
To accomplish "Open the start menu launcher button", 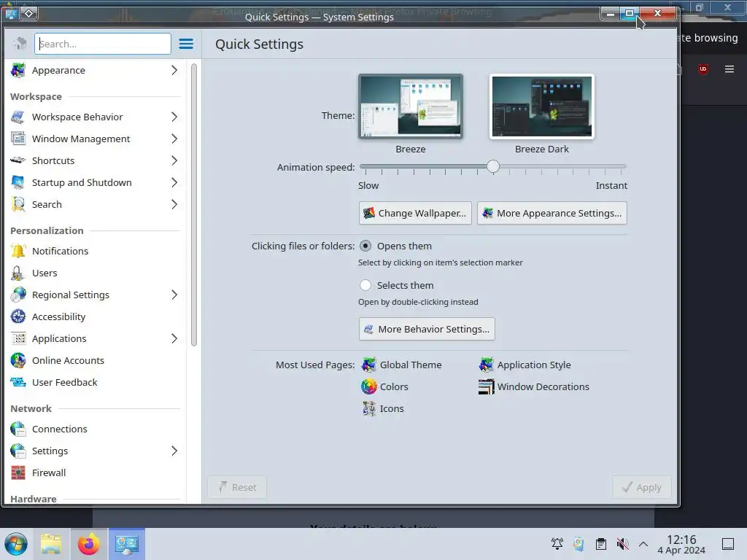I will (16, 544).
